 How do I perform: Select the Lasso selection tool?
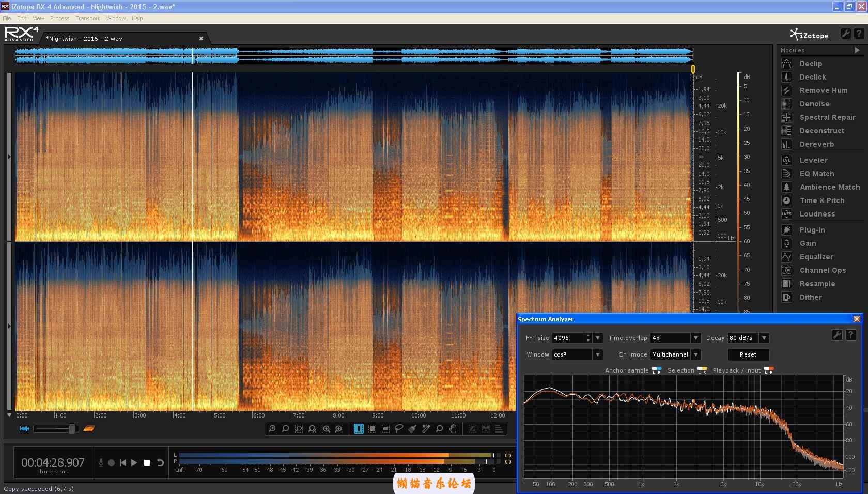(x=399, y=429)
